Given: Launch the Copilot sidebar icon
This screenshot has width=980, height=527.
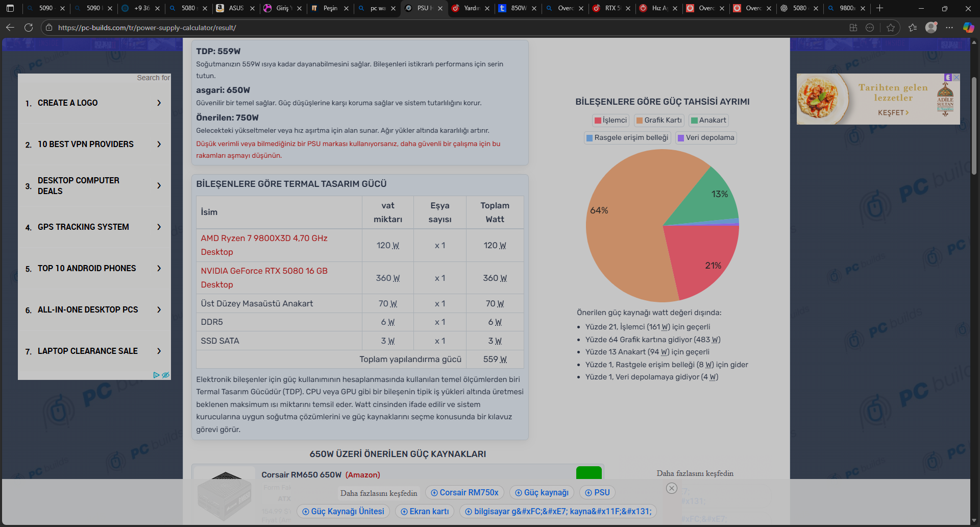Looking at the screenshot, I should coord(968,28).
